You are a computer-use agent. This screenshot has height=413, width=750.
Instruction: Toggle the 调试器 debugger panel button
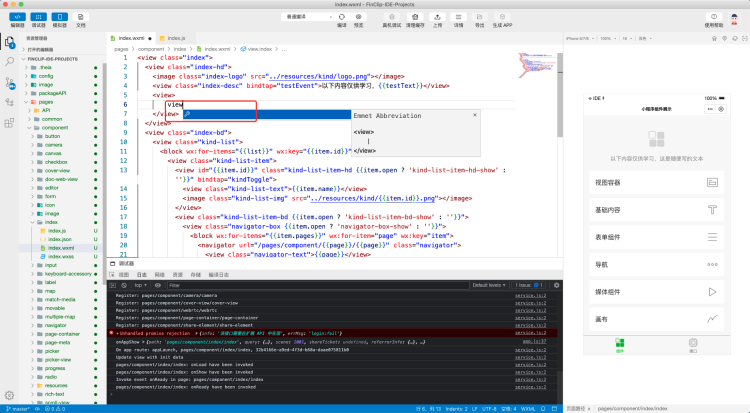[38, 17]
